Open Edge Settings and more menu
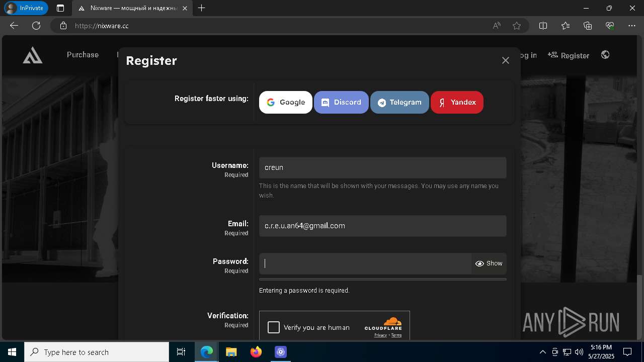 [x=632, y=26]
